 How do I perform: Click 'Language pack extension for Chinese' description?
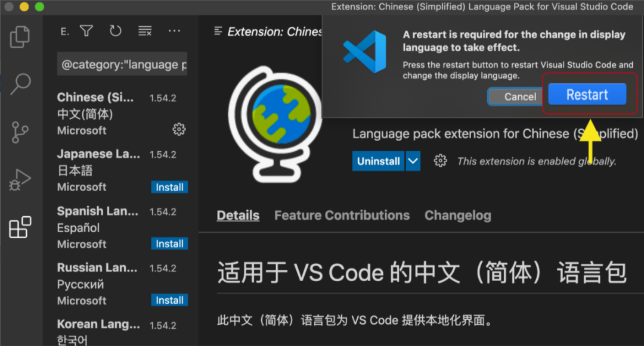[x=495, y=133]
